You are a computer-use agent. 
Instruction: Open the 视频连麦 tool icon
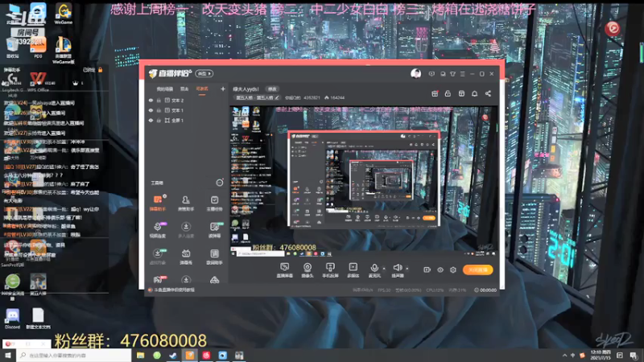tap(158, 230)
